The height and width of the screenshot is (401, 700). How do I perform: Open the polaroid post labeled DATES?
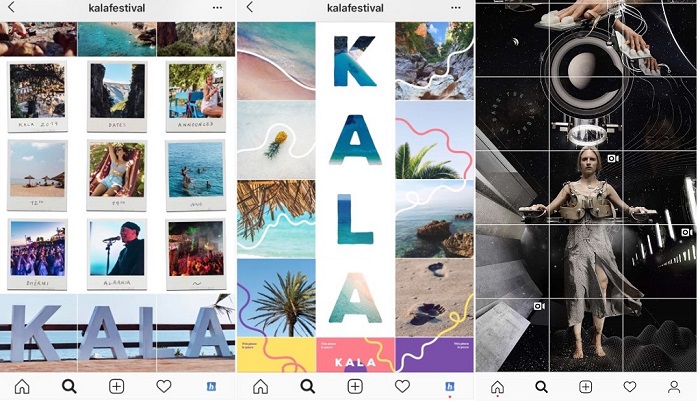point(117,96)
